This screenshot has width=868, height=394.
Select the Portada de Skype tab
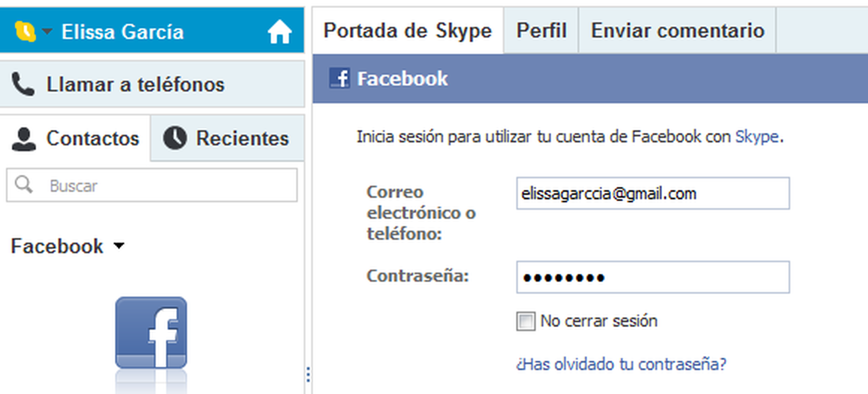[x=408, y=31]
